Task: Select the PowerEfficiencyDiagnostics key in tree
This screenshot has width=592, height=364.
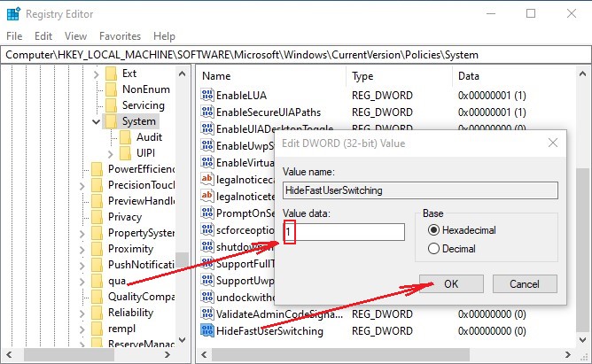Action: (x=141, y=169)
